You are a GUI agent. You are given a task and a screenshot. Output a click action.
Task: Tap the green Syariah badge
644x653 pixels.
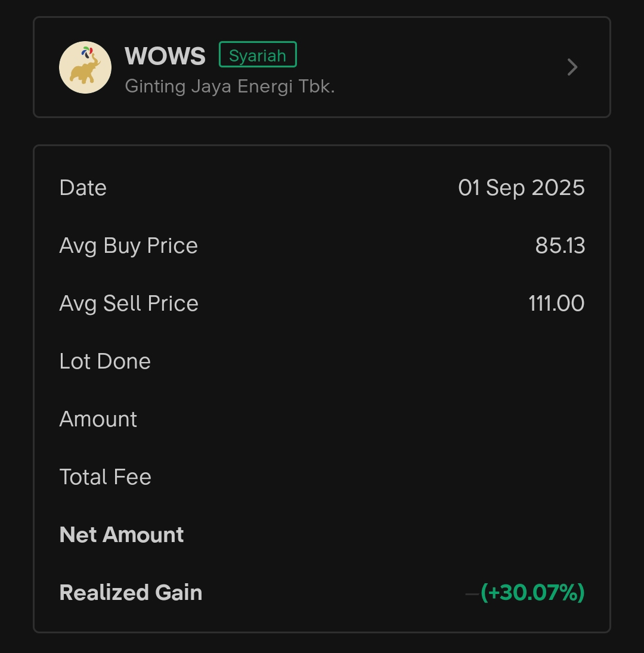(x=258, y=55)
